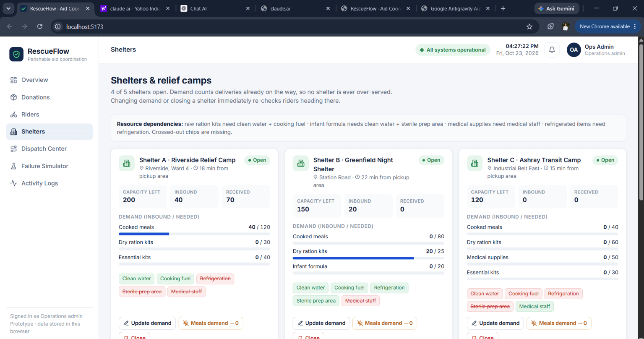
Task: Click Shelter C building icon
Action: (x=475, y=163)
